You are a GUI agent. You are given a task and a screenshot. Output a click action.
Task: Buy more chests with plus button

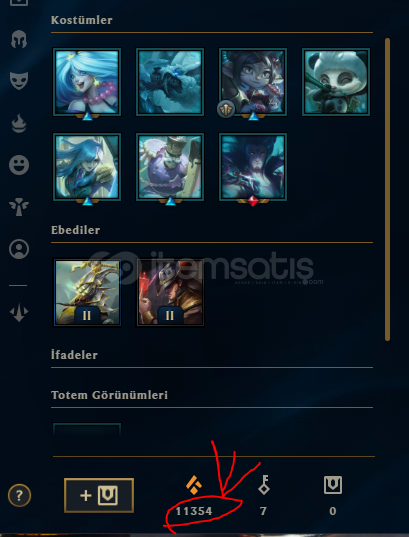click(99, 495)
